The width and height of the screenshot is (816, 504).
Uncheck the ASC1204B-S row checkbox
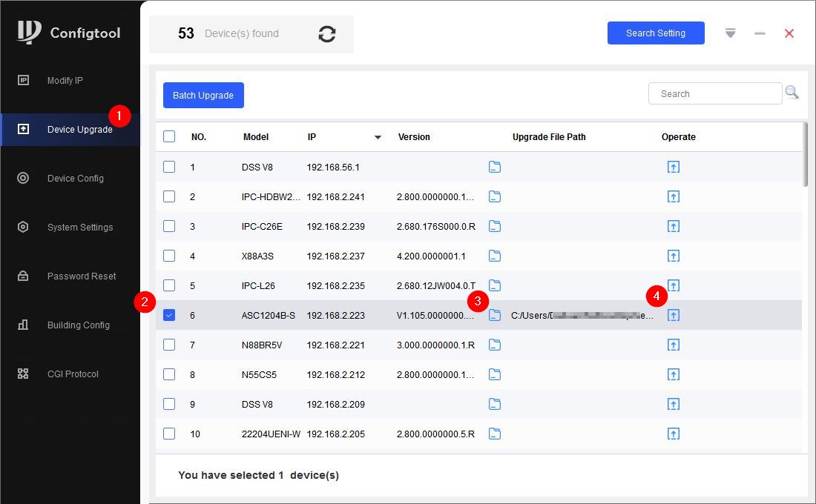[x=169, y=315]
